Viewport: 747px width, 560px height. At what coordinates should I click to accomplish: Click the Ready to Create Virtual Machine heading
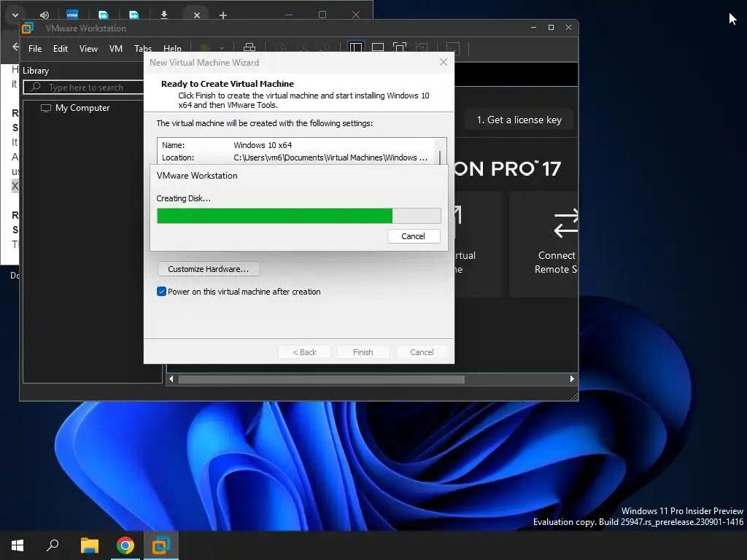(228, 84)
